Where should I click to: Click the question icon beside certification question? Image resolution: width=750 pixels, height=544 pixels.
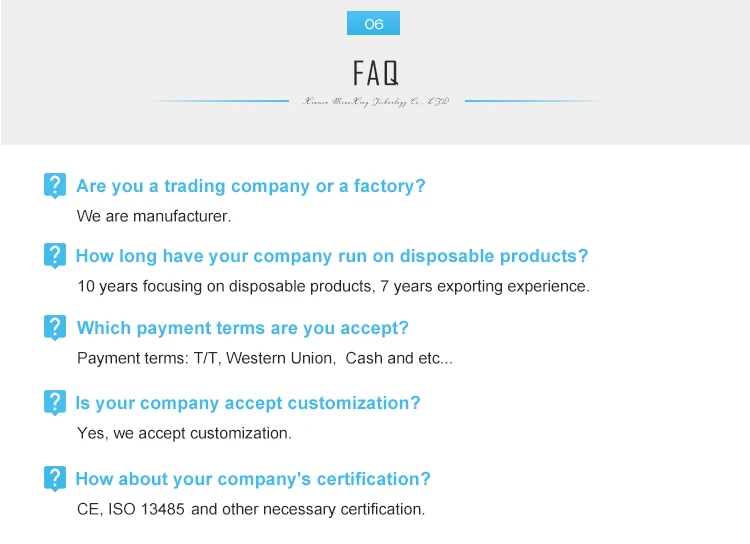point(55,478)
